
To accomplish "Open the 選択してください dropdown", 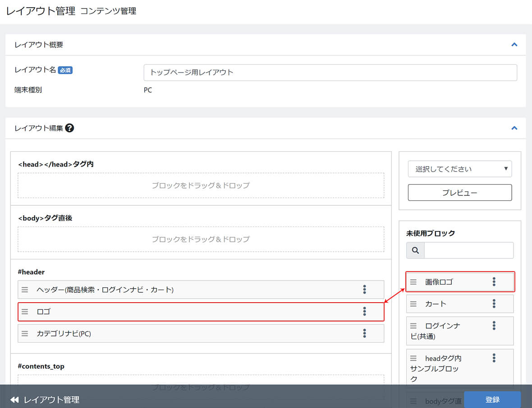I will point(459,169).
